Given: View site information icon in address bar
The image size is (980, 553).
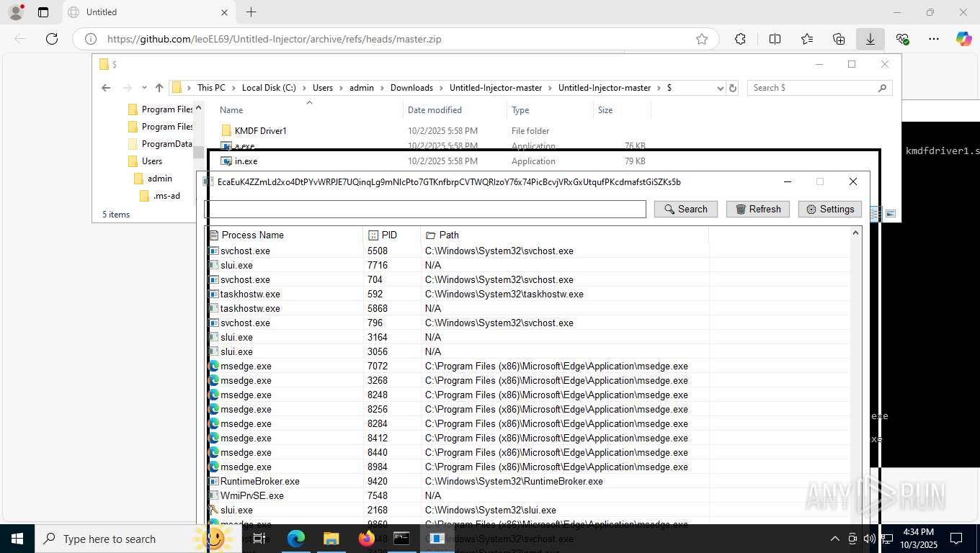Looking at the screenshot, I should pos(90,39).
